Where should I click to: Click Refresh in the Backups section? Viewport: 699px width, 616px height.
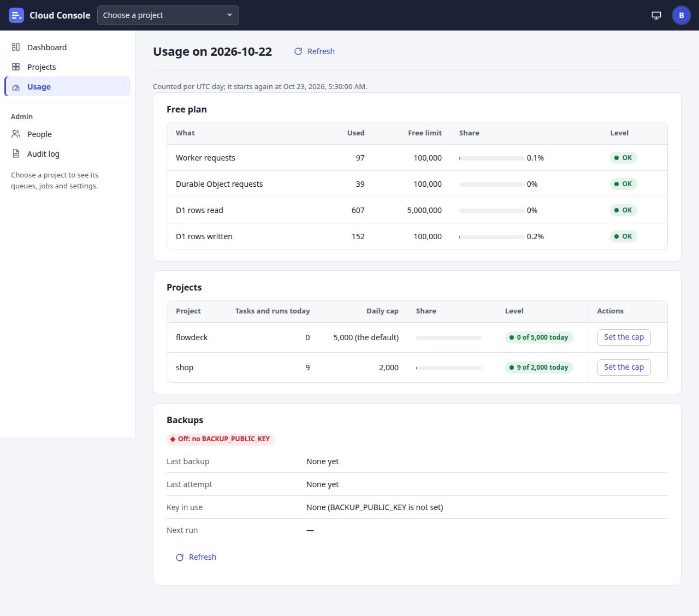tap(196, 557)
